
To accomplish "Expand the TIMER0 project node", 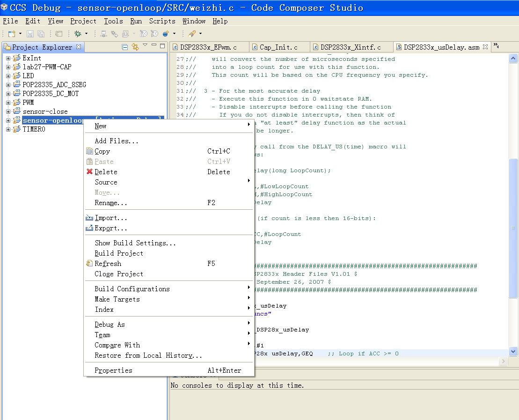I will coord(8,130).
